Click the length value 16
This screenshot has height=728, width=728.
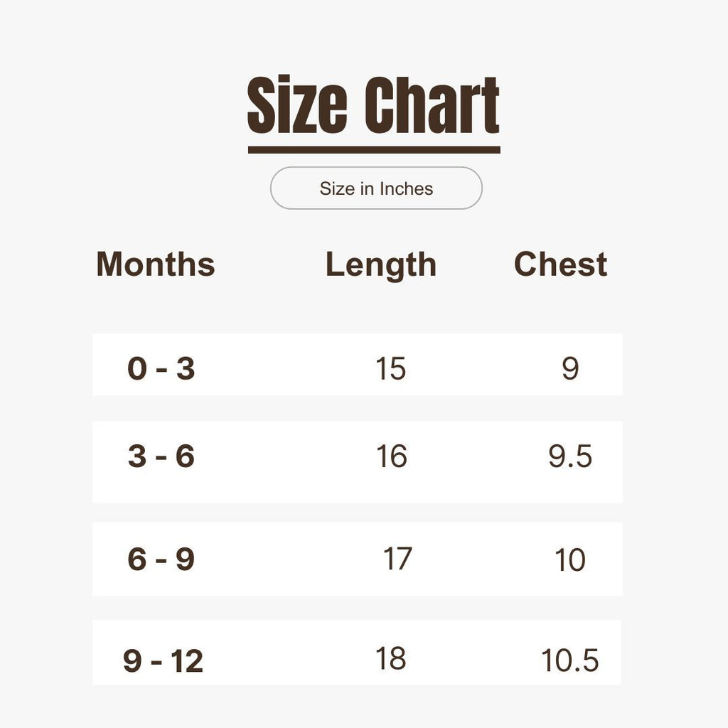coord(392,456)
